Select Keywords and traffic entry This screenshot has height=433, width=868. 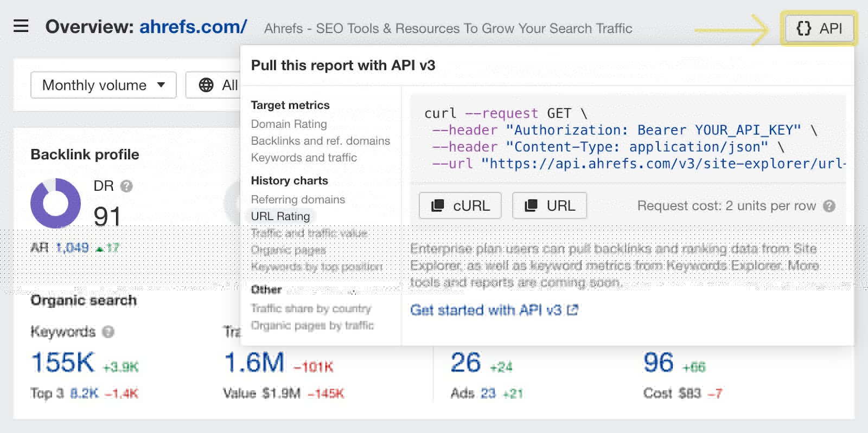[x=304, y=158]
